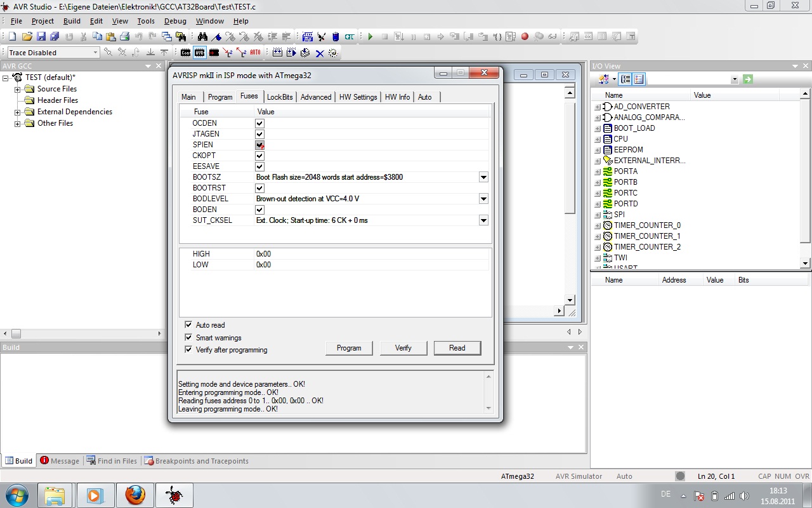Toggle the OCDEN fuse checkbox

point(259,123)
